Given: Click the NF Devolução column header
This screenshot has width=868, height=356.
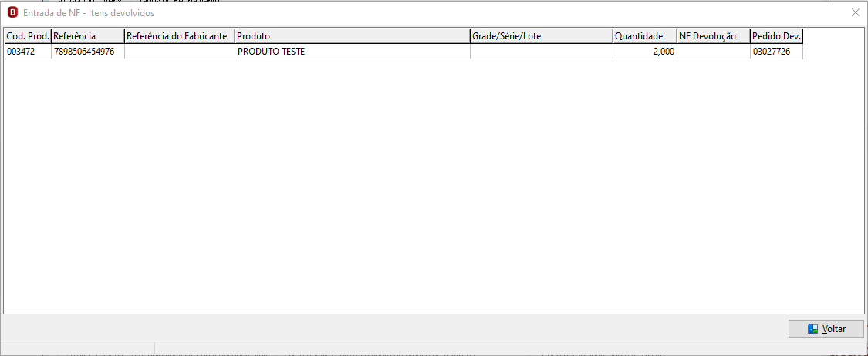Looking at the screenshot, I should 714,36.
